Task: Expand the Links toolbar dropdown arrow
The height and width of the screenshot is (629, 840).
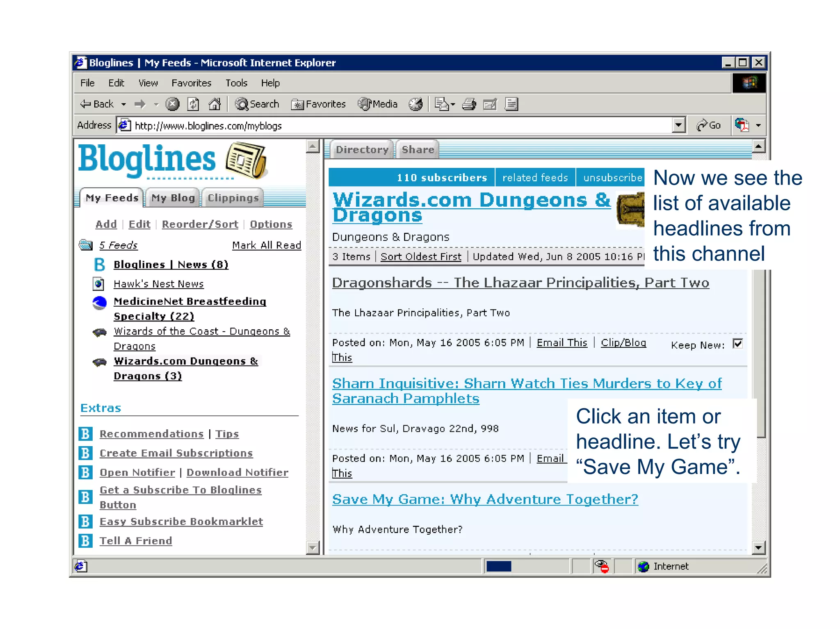Action: tap(758, 125)
